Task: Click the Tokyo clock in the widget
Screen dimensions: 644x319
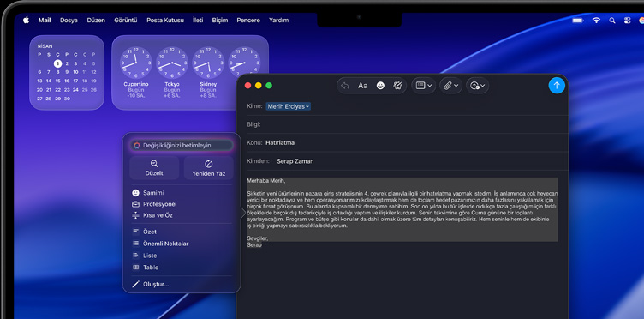Action: pos(172,63)
